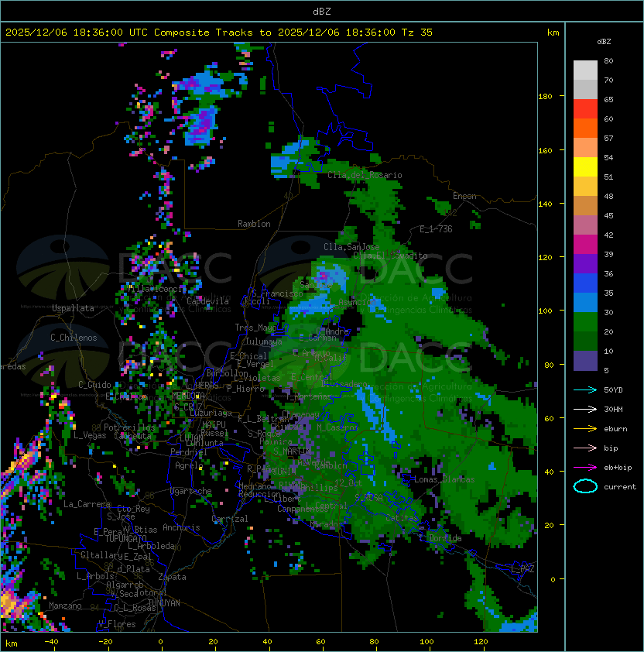Click the 'Tz 35' header value
The width and height of the screenshot is (644, 652).
tap(417, 33)
